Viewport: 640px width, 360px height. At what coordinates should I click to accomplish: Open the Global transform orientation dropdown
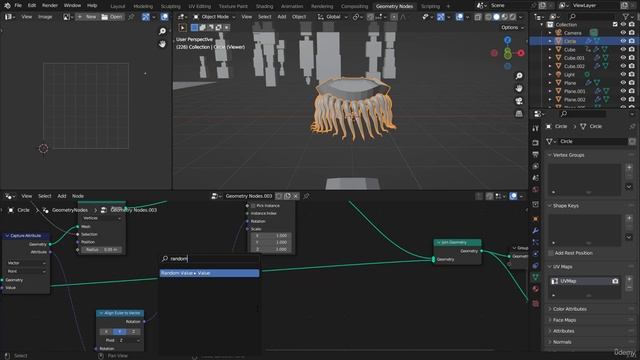[x=333, y=17]
